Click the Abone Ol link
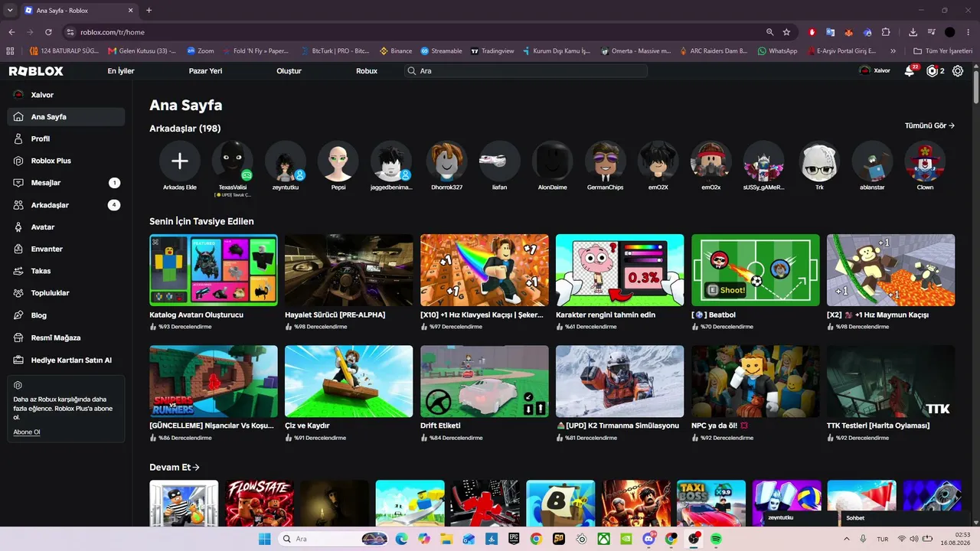 point(27,432)
